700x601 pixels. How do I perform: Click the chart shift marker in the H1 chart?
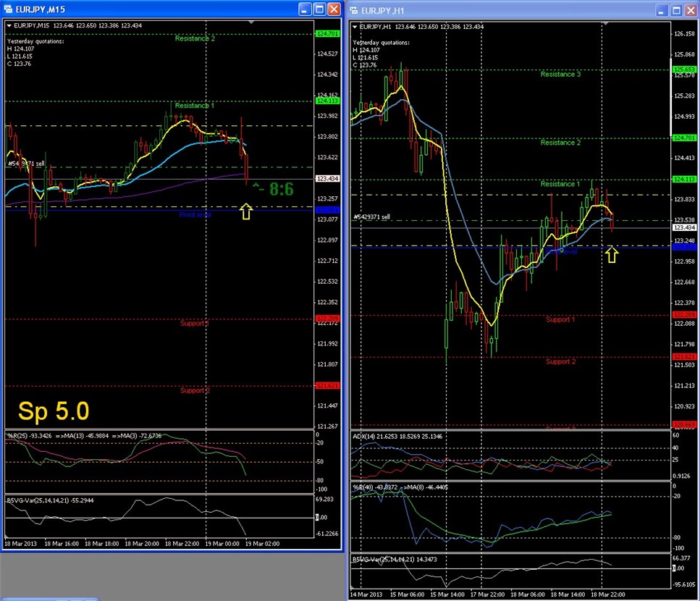tap(605, 22)
